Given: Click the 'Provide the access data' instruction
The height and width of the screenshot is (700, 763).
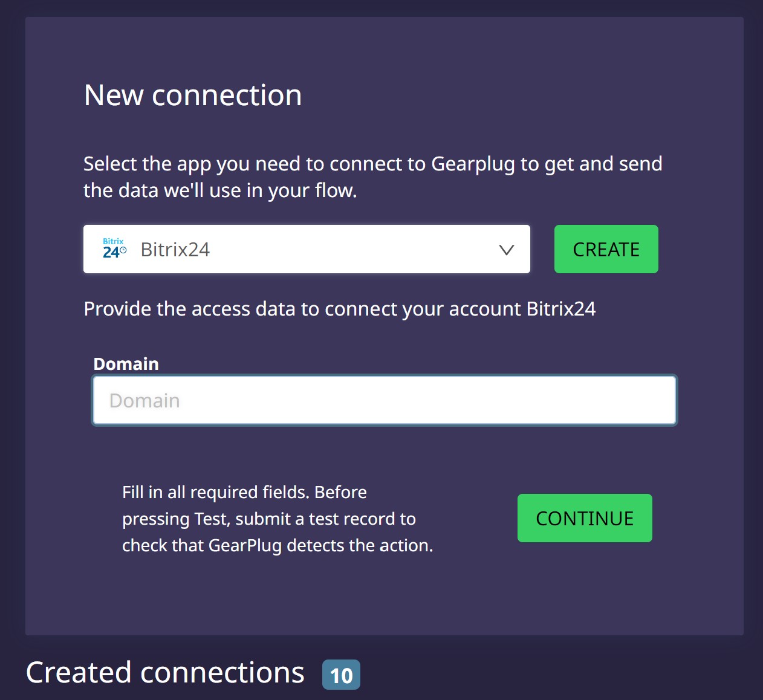Looking at the screenshot, I should click(x=339, y=309).
